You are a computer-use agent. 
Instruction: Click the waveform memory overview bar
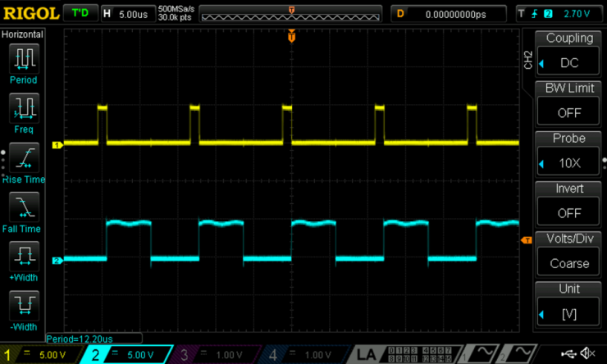[x=290, y=14]
